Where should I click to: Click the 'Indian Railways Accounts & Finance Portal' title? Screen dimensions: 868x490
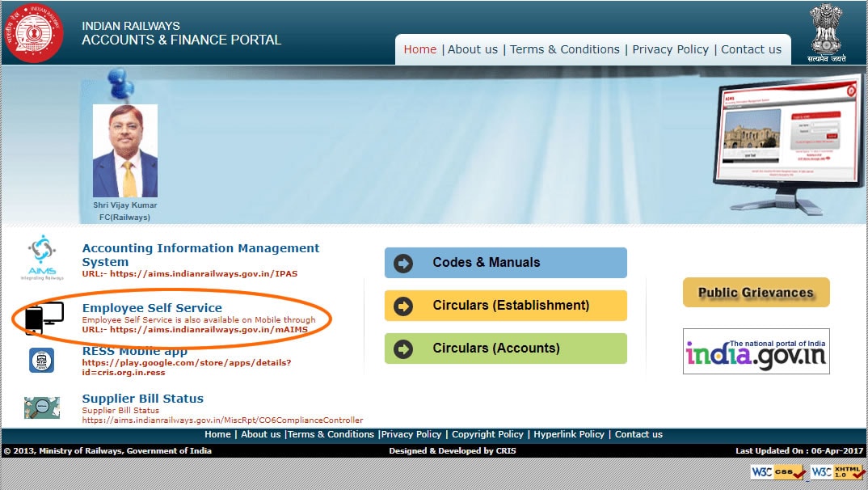pyautogui.click(x=182, y=33)
